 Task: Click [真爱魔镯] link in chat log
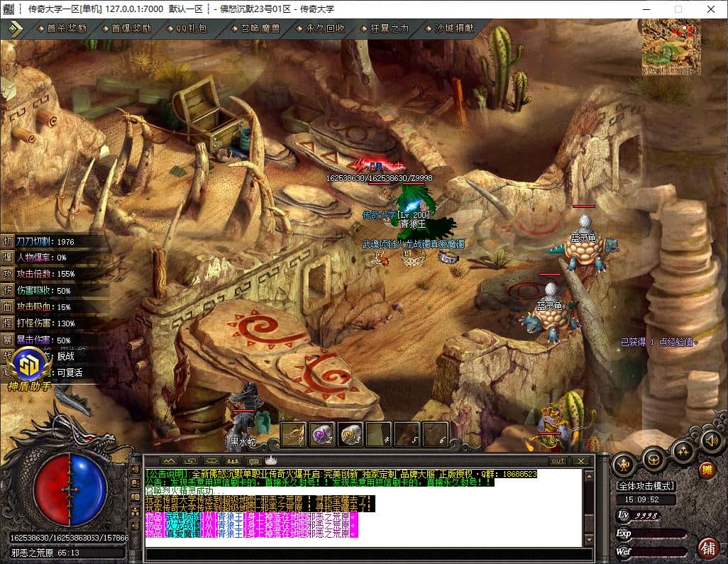pyautogui.click(x=182, y=533)
